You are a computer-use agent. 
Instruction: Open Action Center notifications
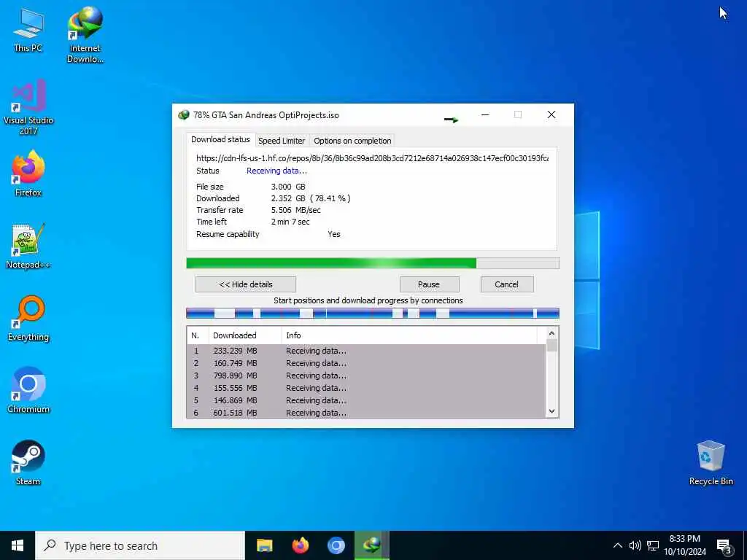(724, 546)
